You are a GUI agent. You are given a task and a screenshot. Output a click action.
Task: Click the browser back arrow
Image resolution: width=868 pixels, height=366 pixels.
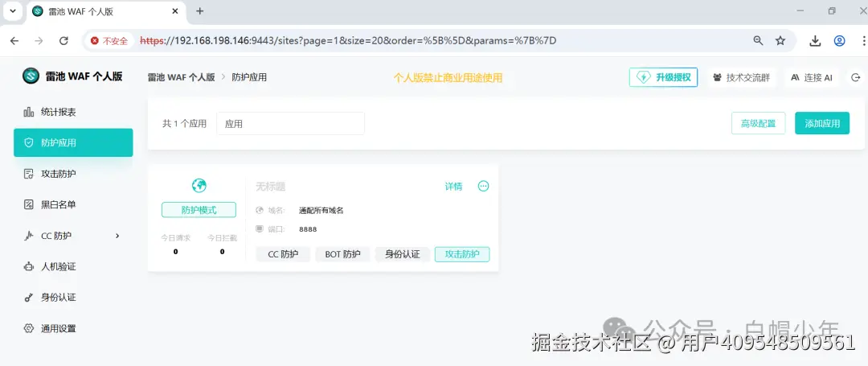pos(14,40)
